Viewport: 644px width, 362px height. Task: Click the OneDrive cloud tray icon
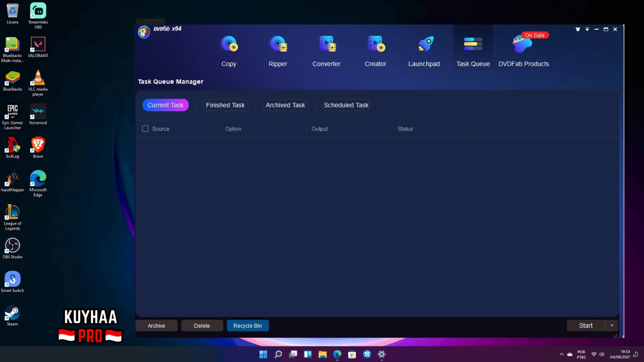[x=570, y=354]
